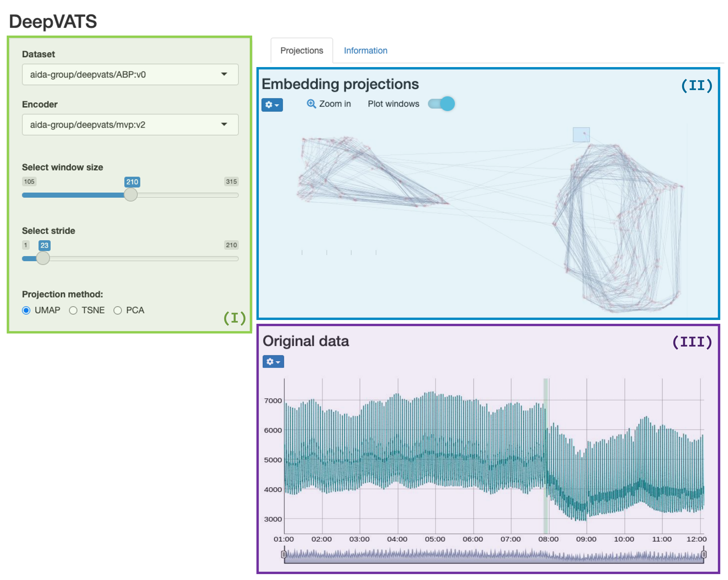This screenshot has width=728, height=580.
Task: Expand the Dataset dropdown
Action: click(130, 74)
